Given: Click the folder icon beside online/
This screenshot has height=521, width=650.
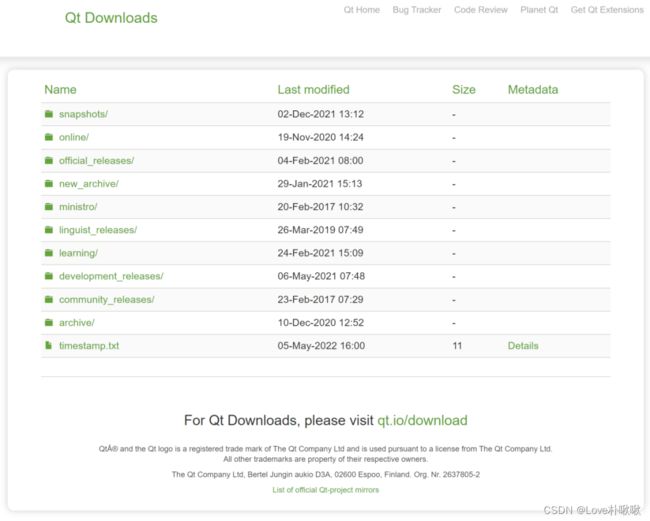Looking at the screenshot, I should pos(49,137).
